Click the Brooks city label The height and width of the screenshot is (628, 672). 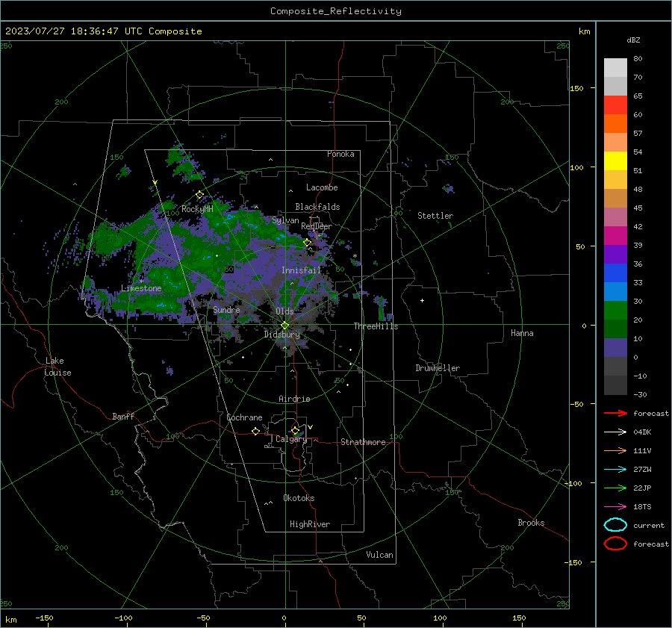[531, 523]
